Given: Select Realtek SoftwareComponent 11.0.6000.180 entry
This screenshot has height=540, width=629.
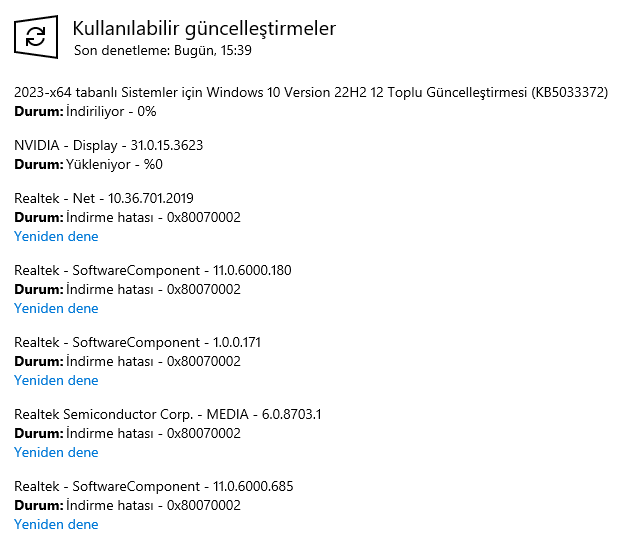Looking at the screenshot, I should [153, 270].
